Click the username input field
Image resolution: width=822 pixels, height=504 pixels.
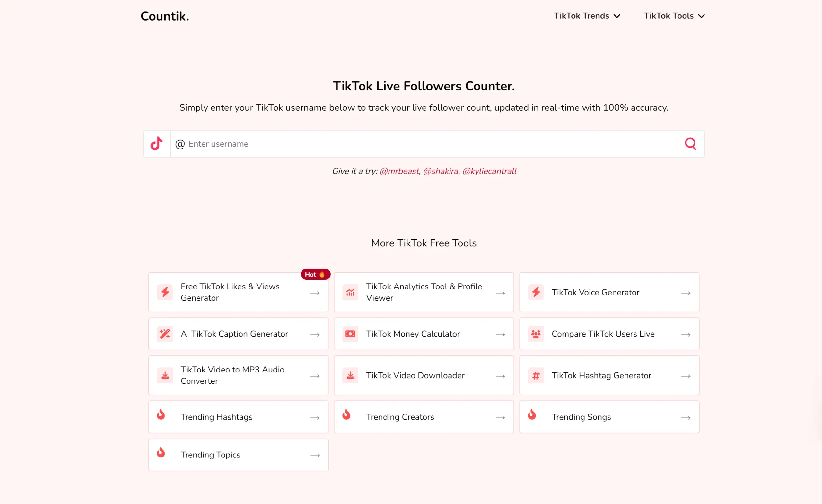click(x=423, y=144)
